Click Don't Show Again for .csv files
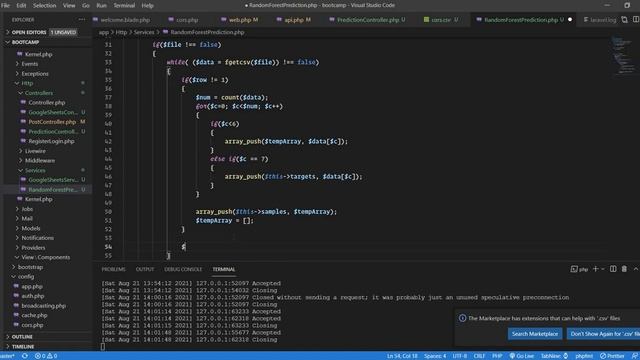 tap(603, 334)
